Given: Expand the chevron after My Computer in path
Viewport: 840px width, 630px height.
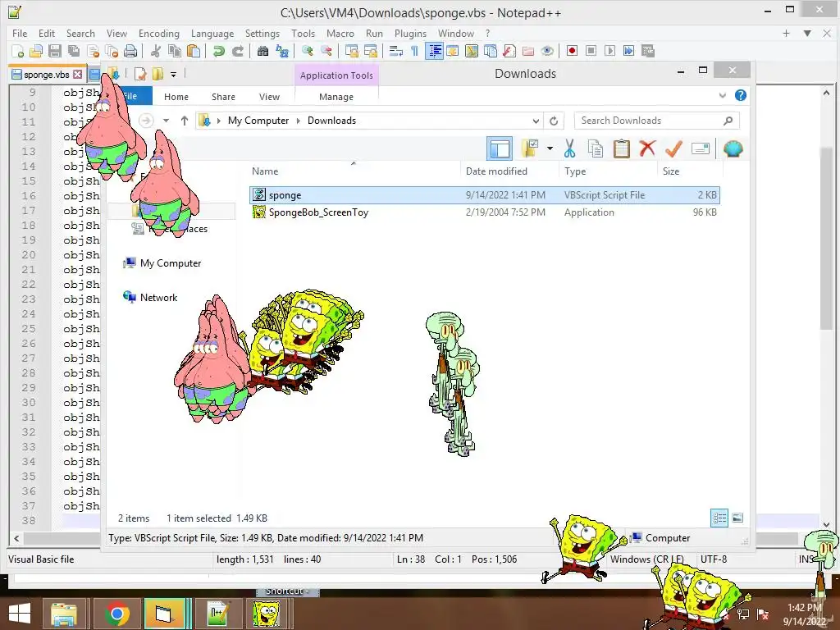Looking at the screenshot, I should [299, 121].
